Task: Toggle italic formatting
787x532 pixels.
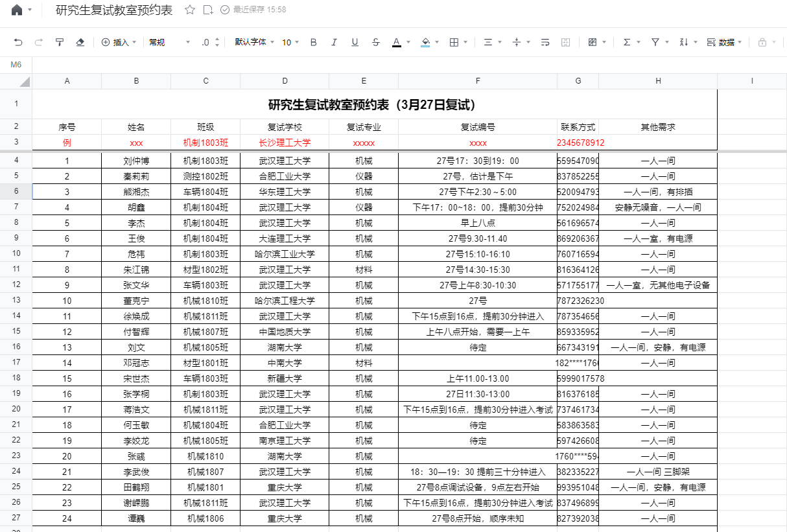Action: (x=335, y=42)
